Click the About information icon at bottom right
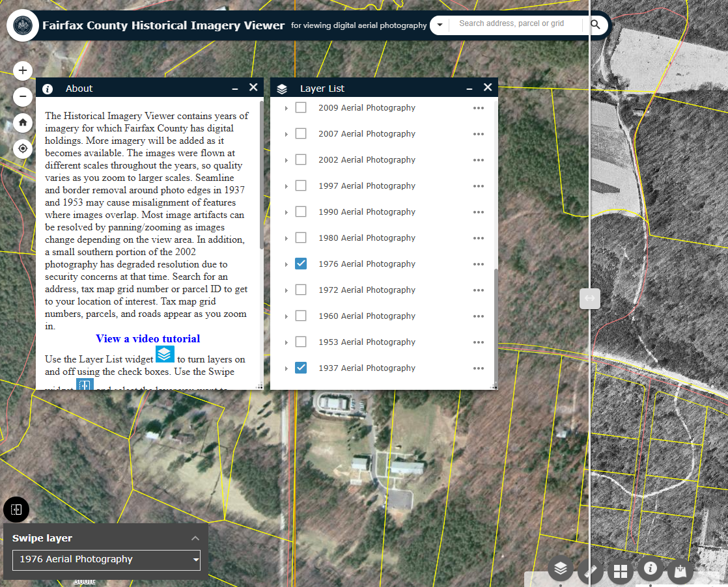 tap(650, 569)
